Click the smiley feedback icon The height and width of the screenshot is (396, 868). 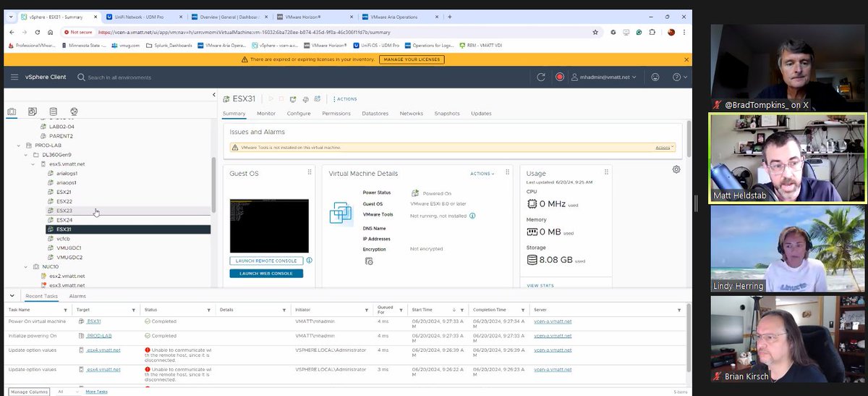coord(655,77)
